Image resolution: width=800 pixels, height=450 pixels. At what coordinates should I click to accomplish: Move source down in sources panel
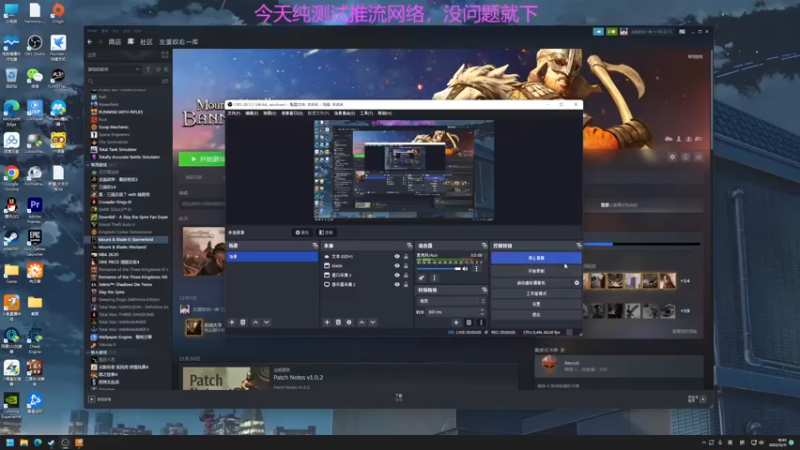tap(372, 322)
